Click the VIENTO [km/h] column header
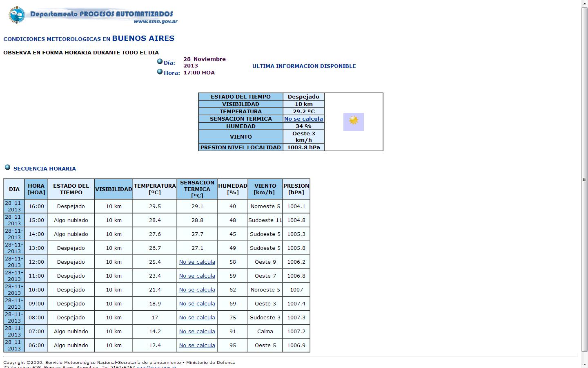The width and height of the screenshot is (588, 368). pyautogui.click(x=265, y=189)
